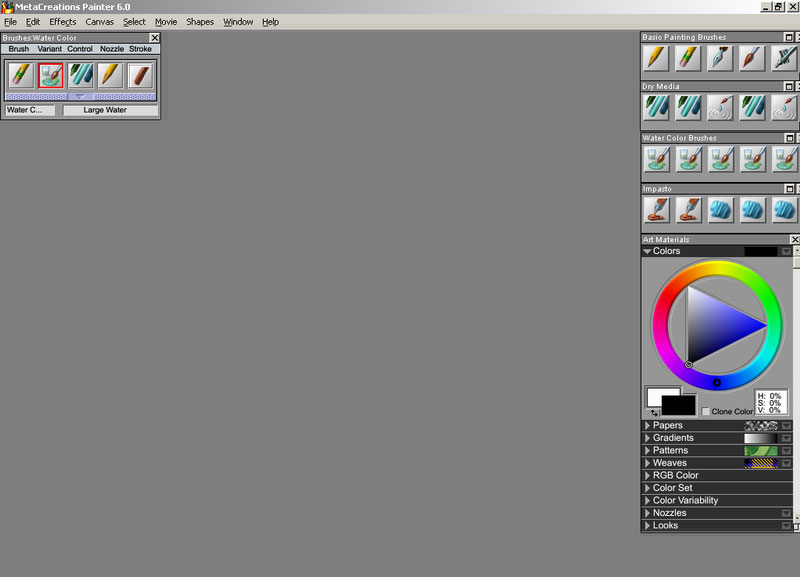The height and width of the screenshot is (577, 800).
Task: Choose the fourth icon in Dry Media
Action: coord(752,108)
